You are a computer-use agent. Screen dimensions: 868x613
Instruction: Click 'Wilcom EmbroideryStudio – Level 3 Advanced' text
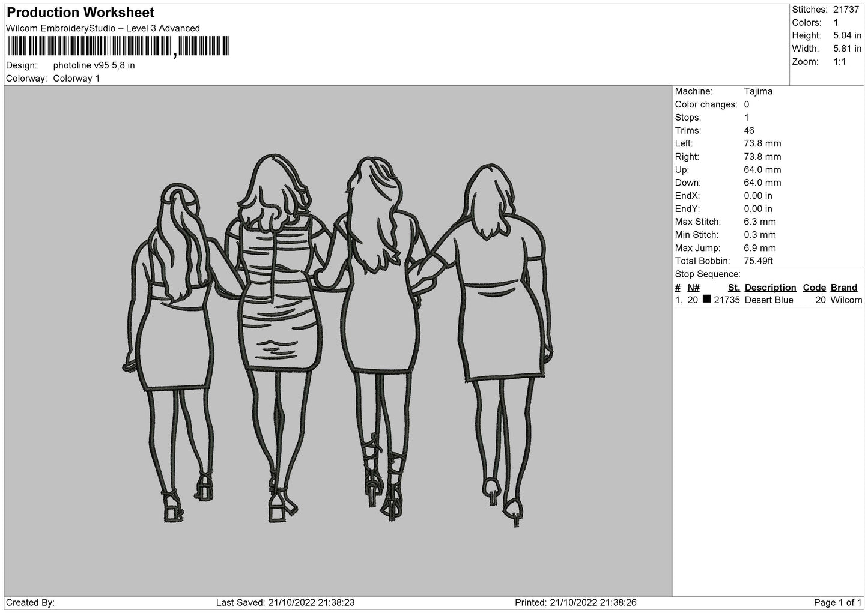click(103, 28)
